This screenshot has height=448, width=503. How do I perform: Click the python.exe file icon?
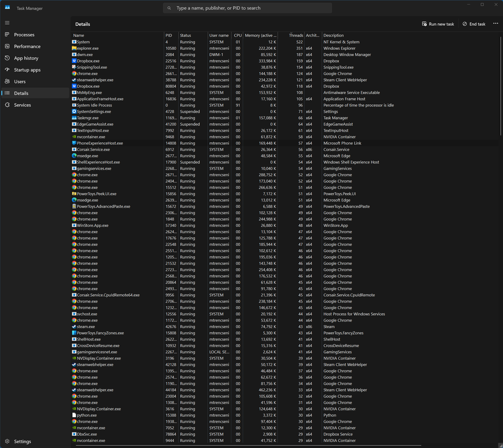(74, 415)
